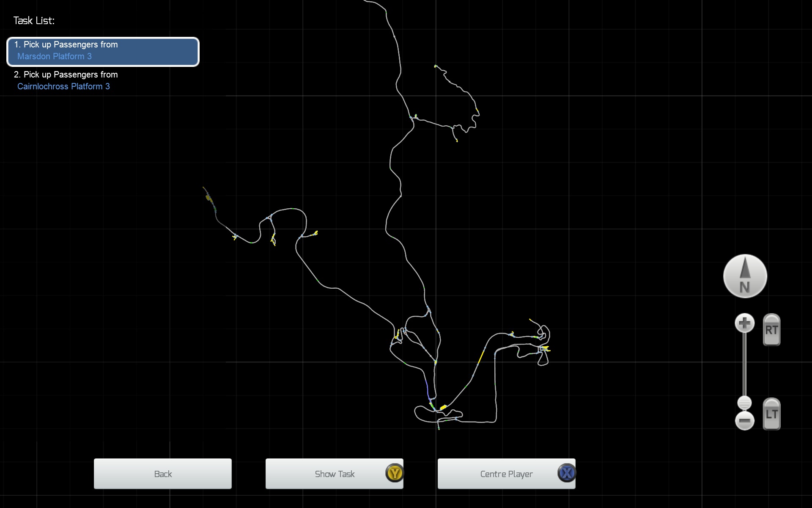Select task 1 Marsdon Platform 3
Image resolution: width=812 pixels, height=508 pixels.
coord(103,52)
